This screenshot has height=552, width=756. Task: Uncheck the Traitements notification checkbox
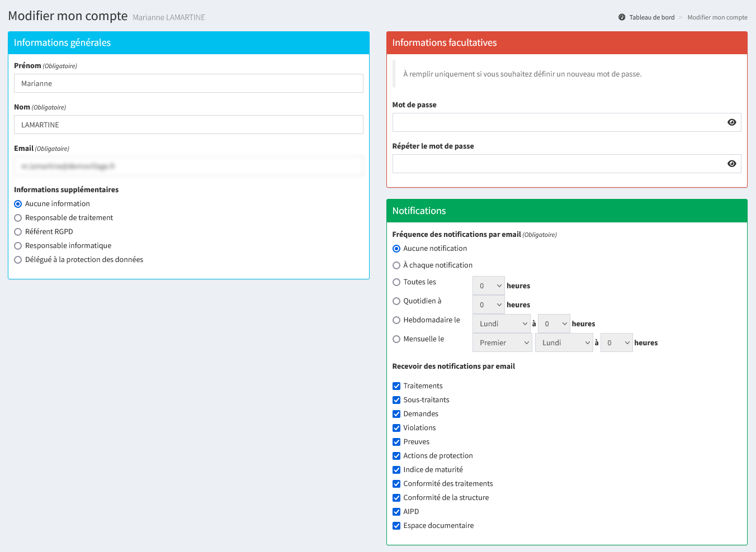[x=396, y=386]
